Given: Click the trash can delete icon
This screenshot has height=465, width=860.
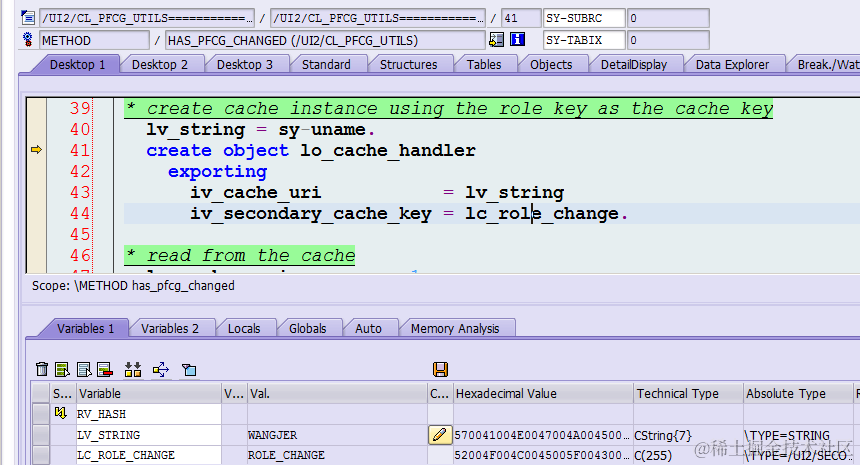Looking at the screenshot, I should (x=42, y=370).
